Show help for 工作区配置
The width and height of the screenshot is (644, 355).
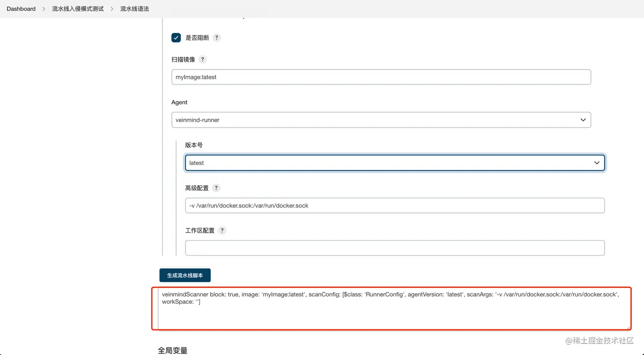222,230
